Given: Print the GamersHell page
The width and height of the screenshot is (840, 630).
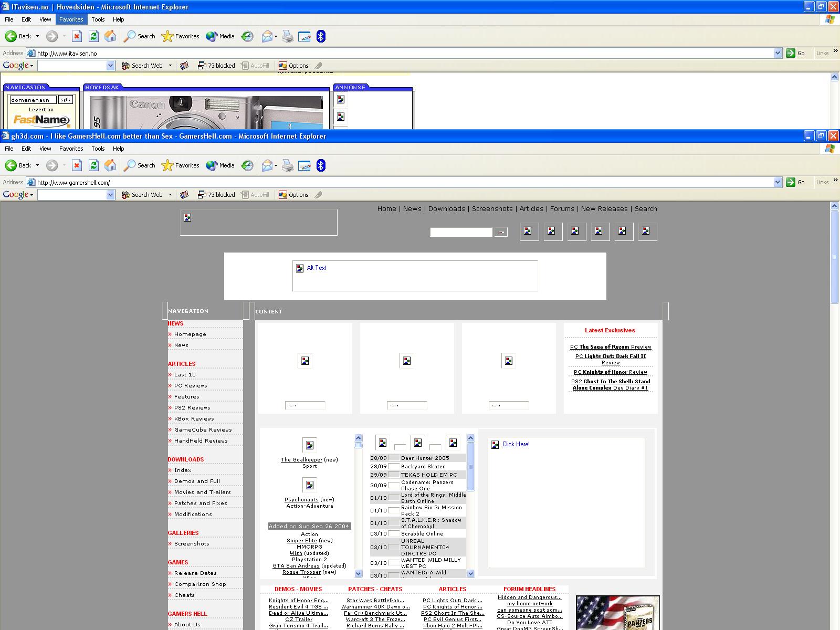Looking at the screenshot, I should tap(287, 165).
